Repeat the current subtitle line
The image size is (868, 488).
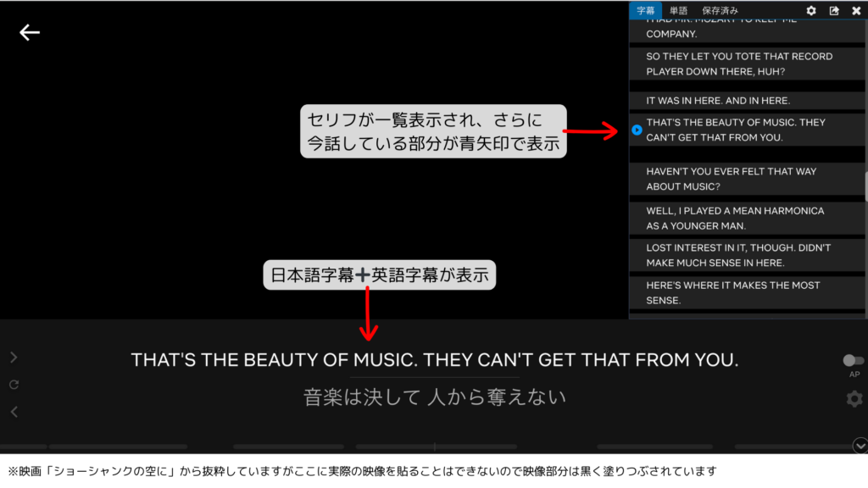(14, 385)
